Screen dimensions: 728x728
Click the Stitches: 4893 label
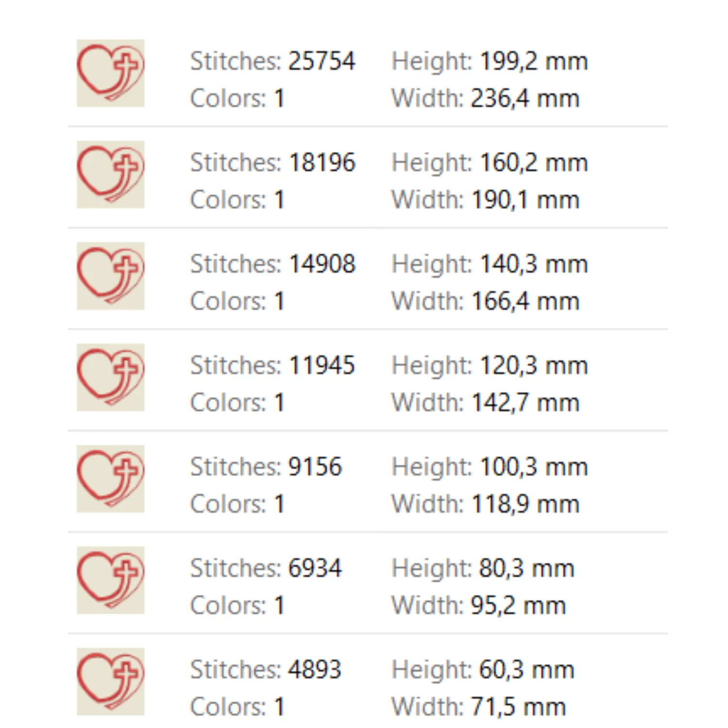pos(266,670)
